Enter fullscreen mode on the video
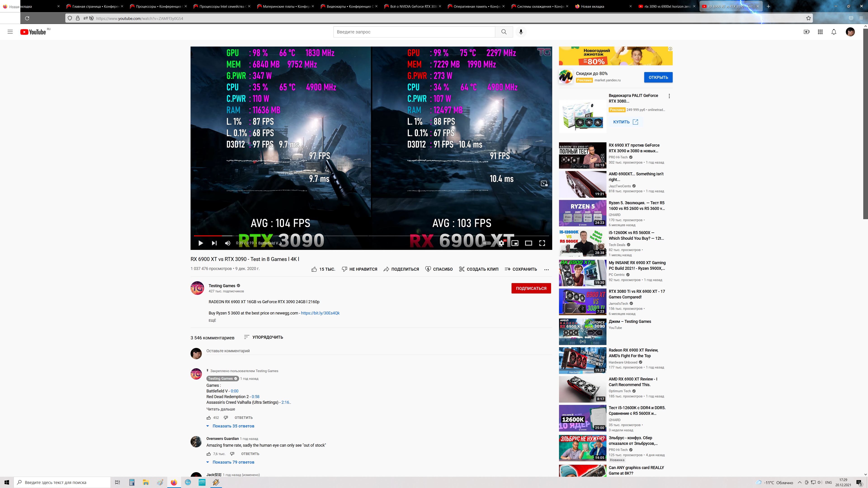Image resolution: width=868 pixels, height=488 pixels. pyautogui.click(x=542, y=243)
